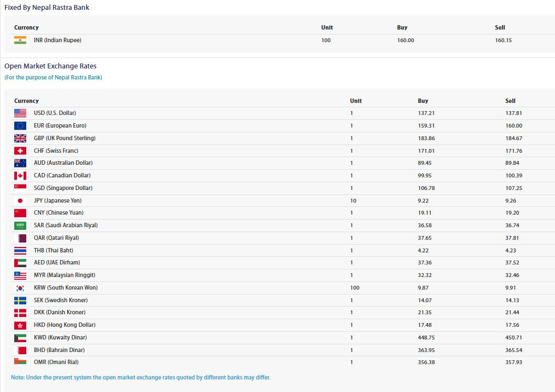
Task: Select the 'INR (Indian Rupee)' currency name
Action: click(x=57, y=40)
